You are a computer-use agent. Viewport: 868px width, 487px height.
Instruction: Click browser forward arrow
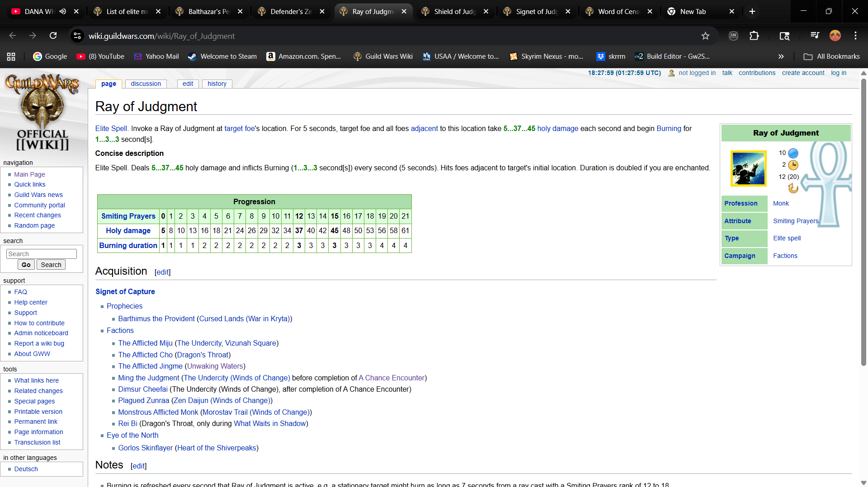tap(33, 36)
